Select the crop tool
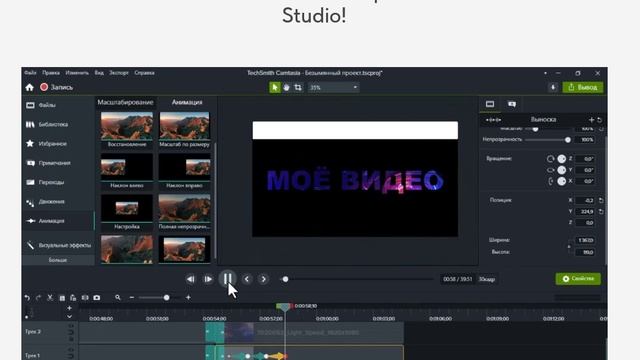The width and height of the screenshot is (640, 360). [298, 87]
